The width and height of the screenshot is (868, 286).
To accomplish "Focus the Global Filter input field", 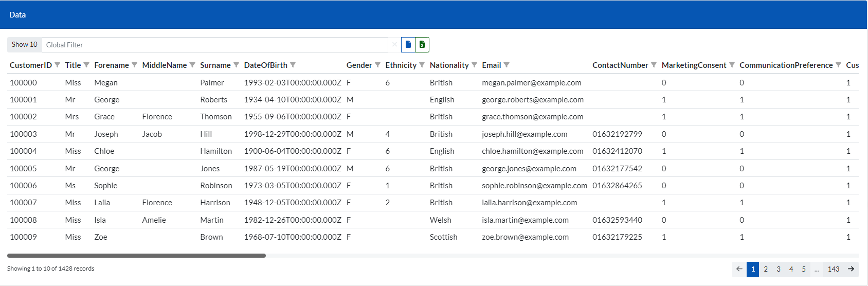I will (x=214, y=45).
